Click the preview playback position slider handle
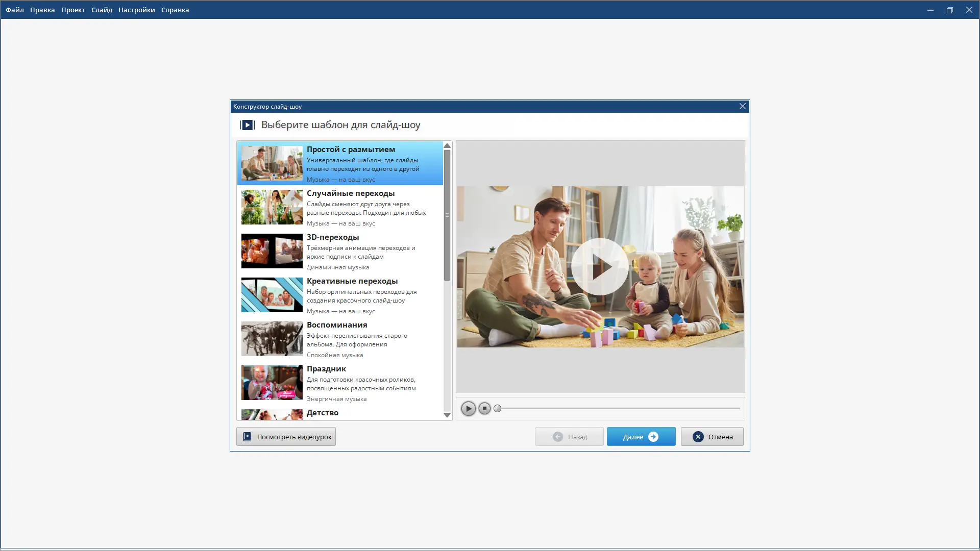The image size is (980, 551). [x=498, y=409]
